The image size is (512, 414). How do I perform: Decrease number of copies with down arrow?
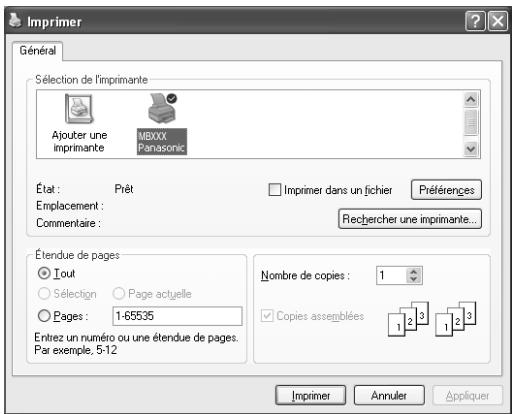pos(414,279)
